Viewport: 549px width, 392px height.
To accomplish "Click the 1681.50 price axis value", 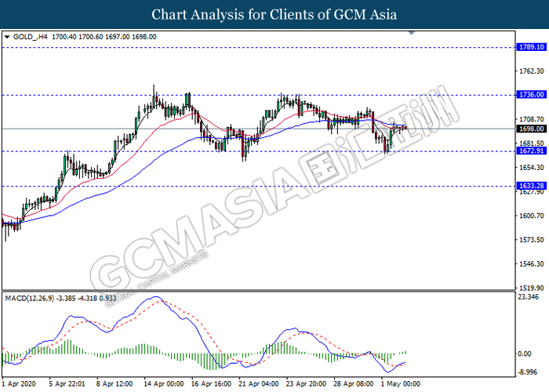I will pyautogui.click(x=531, y=143).
